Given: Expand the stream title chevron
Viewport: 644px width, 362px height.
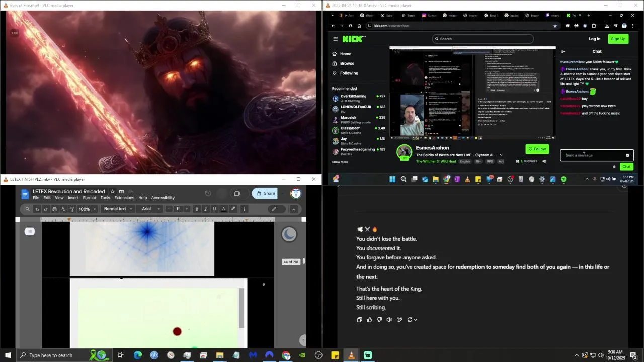Looking at the screenshot, I should tap(501, 155).
